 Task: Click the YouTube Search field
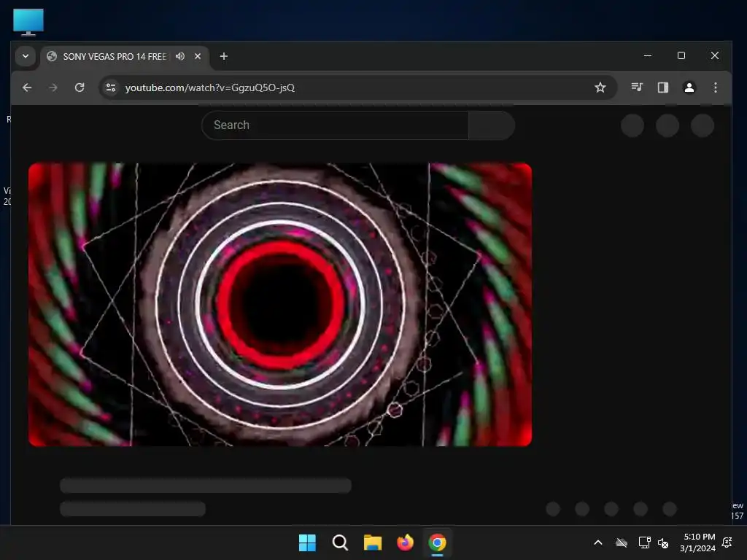pyautogui.click(x=335, y=125)
